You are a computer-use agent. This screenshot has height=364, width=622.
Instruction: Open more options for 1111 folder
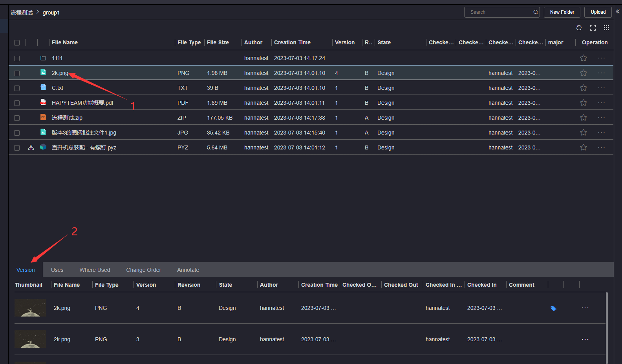coord(601,58)
